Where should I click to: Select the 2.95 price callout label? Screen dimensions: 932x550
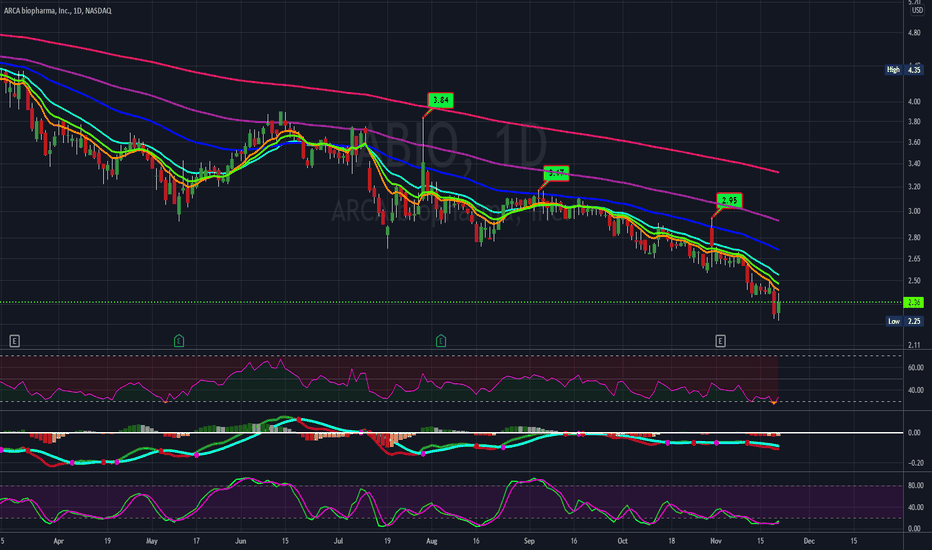[x=729, y=200]
